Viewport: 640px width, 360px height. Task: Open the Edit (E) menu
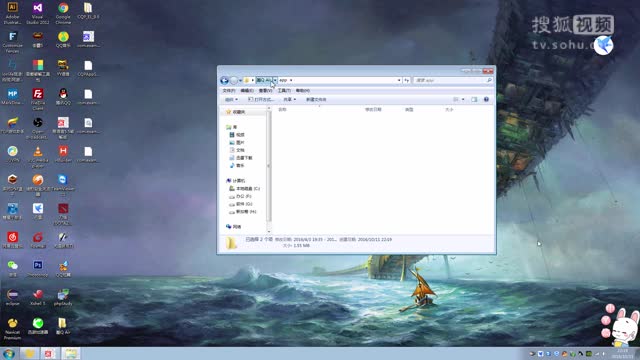pos(247,91)
